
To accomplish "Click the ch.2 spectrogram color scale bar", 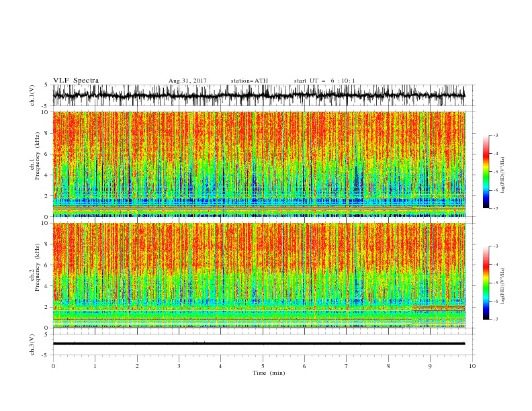I will click(x=486, y=283).
